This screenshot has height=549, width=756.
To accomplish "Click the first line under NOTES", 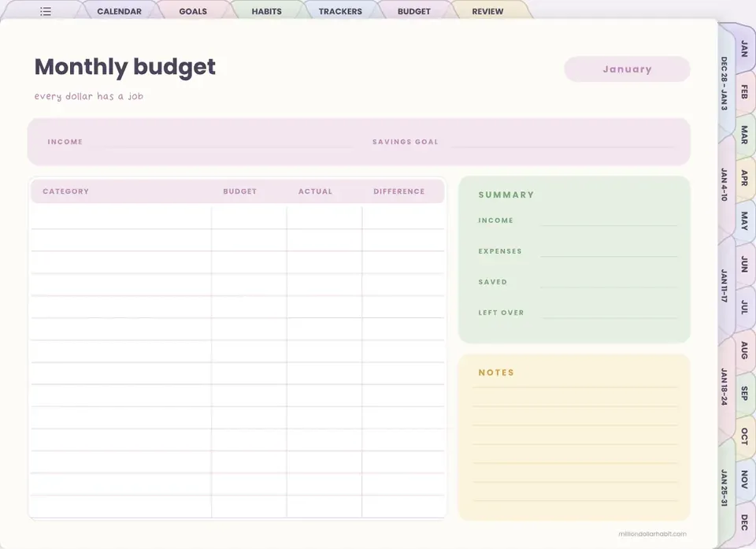I will pos(575,388).
